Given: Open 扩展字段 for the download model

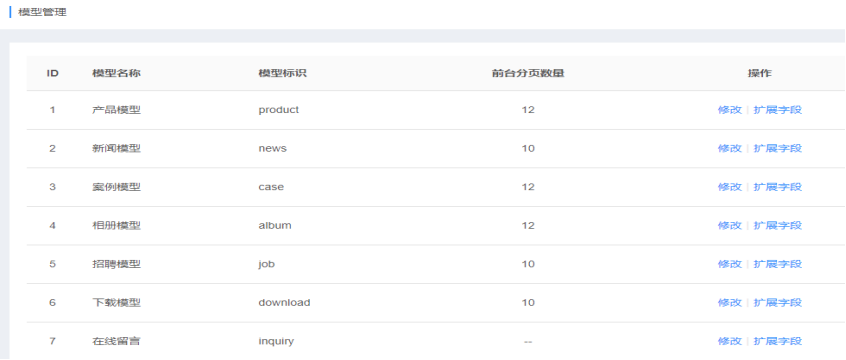Looking at the screenshot, I should coord(777,302).
